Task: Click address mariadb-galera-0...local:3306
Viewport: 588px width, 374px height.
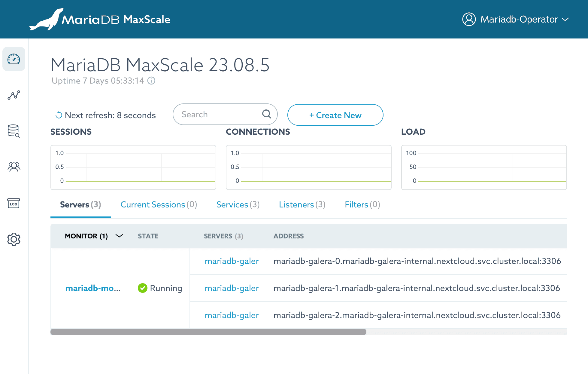Action: (x=417, y=261)
